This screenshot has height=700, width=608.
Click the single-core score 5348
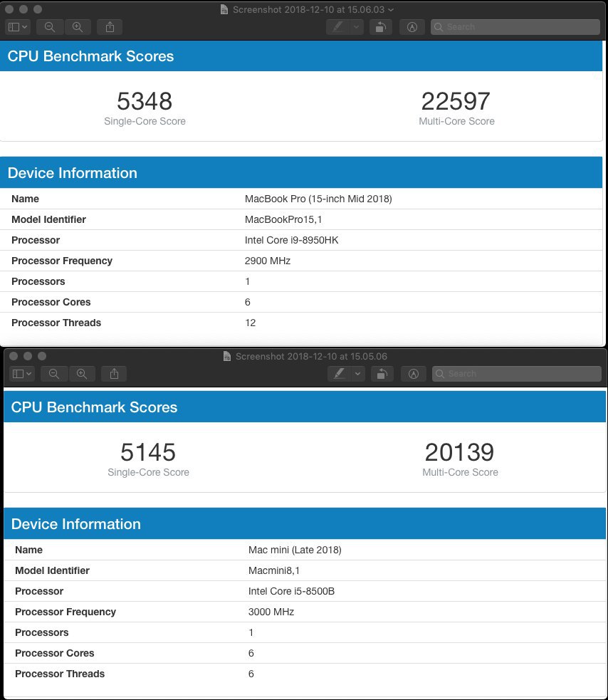(145, 101)
